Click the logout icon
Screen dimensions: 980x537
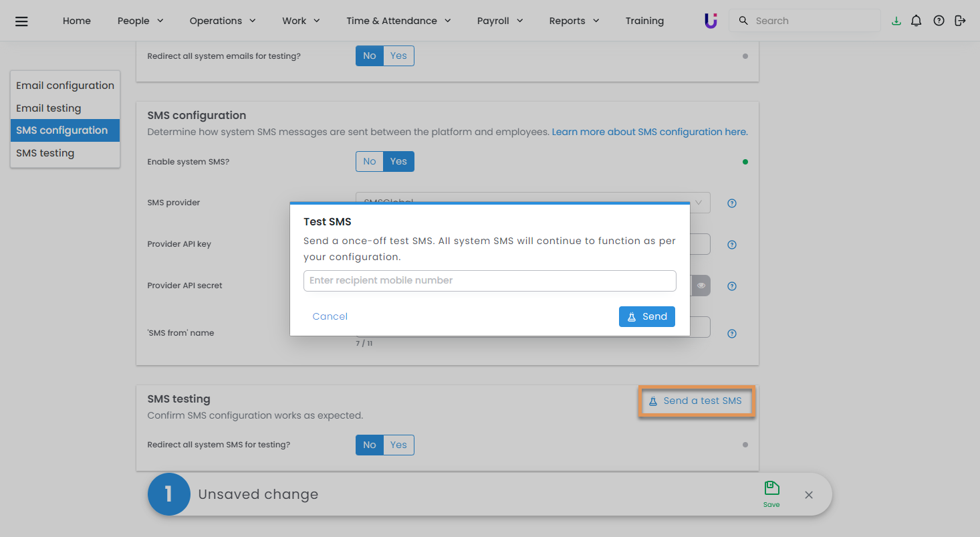coord(960,21)
